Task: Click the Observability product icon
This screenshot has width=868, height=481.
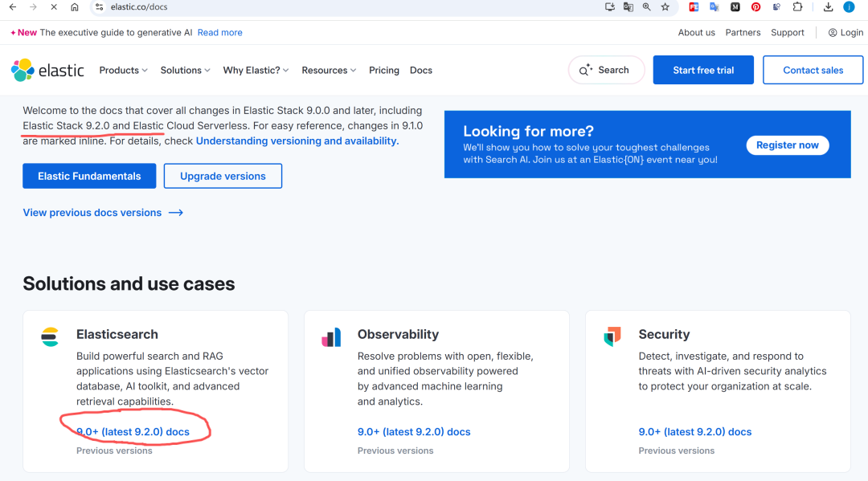Action: coord(331,336)
